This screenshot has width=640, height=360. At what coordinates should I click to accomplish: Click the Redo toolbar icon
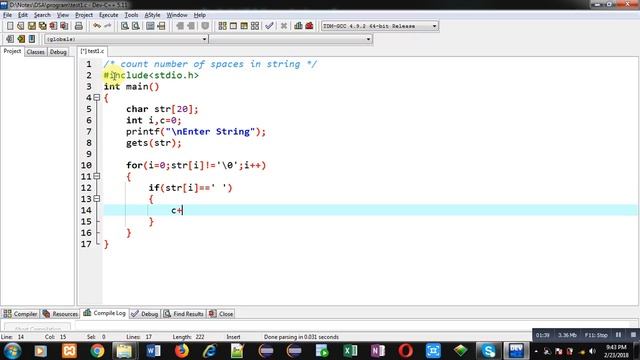107,26
